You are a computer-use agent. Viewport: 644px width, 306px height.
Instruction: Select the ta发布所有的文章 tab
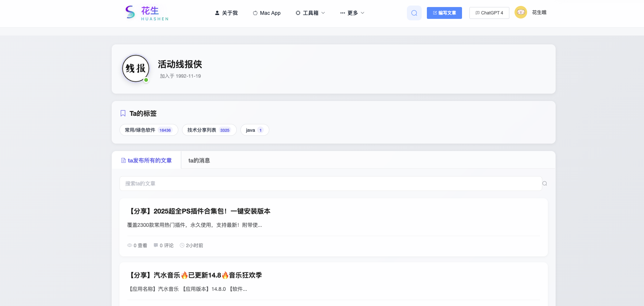point(146,160)
